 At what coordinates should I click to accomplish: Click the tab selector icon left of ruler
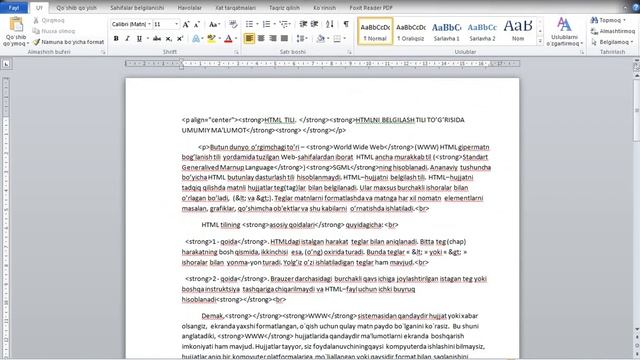coord(6,64)
